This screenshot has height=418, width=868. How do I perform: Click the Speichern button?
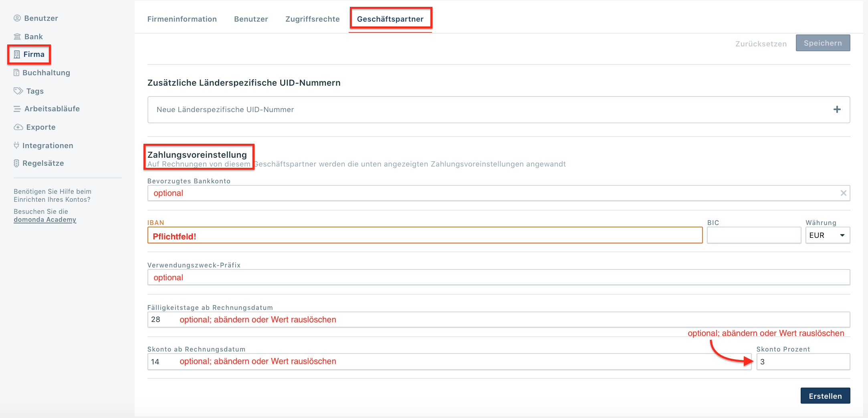[x=822, y=43]
